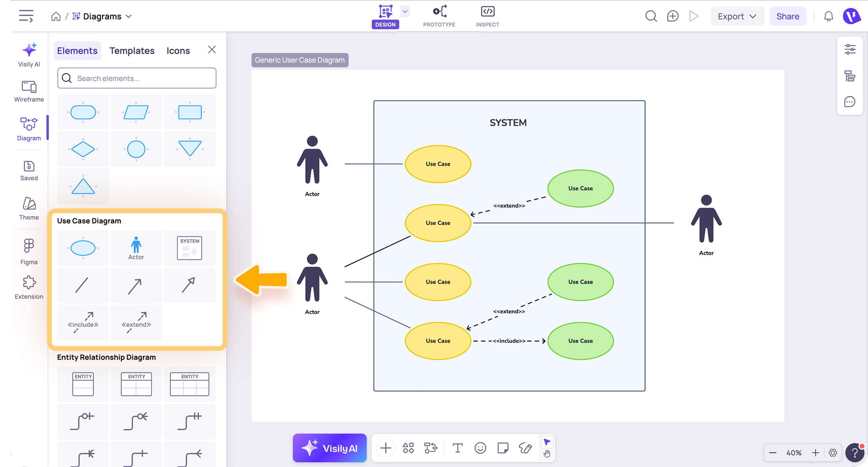Pick the parallelogram flowchart shape
Screen dimensions: 868x467
coord(136,112)
